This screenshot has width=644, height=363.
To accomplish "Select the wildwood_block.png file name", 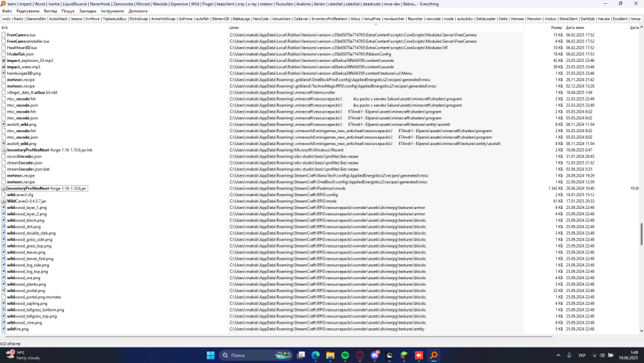I will tap(26, 221).
